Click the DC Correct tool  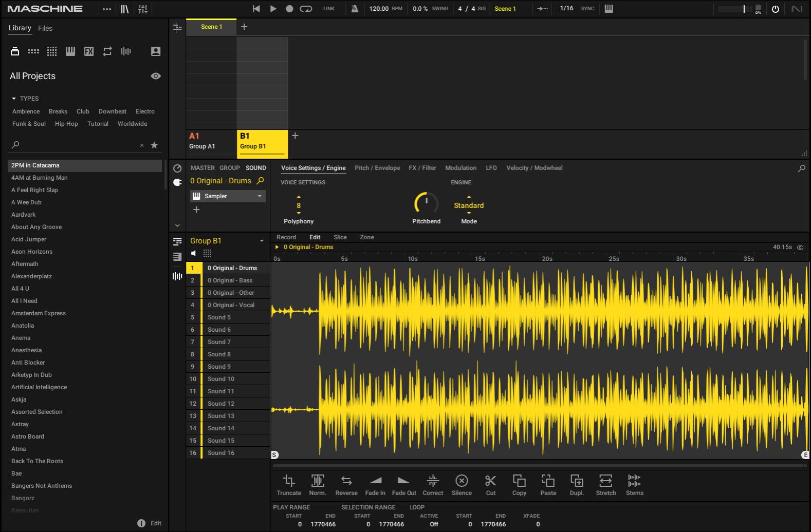coord(433,485)
